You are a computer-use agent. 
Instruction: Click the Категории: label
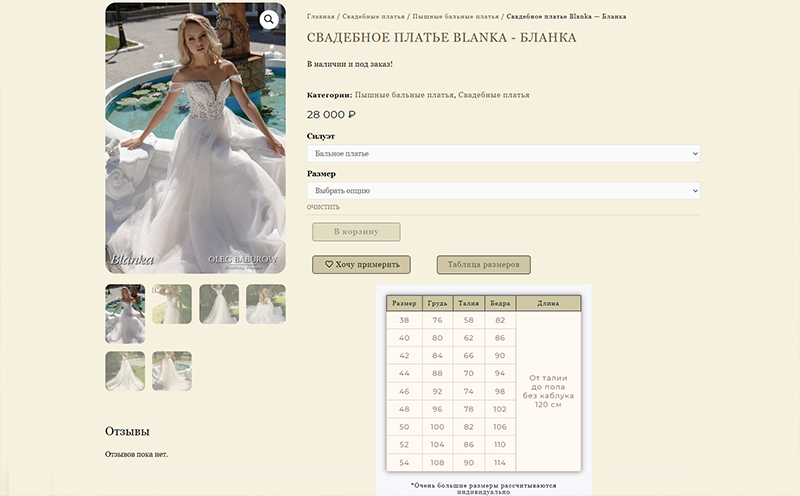(330, 95)
